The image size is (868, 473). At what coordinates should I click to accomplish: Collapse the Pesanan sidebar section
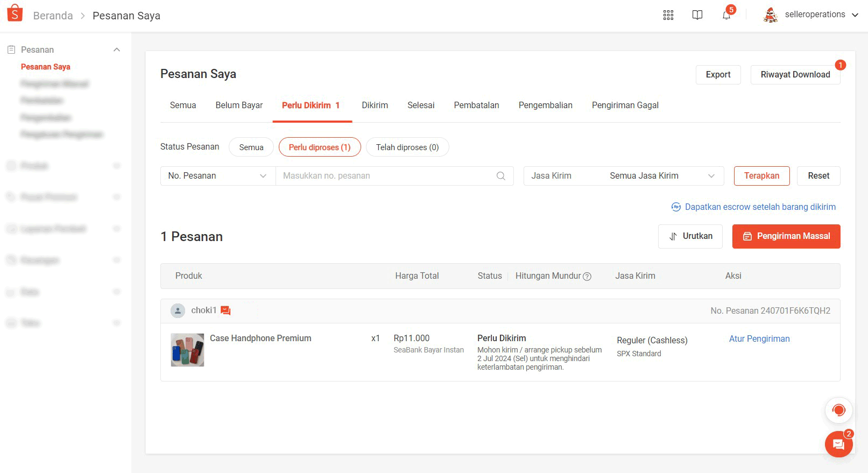pyautogui.click(x=116, y=50)
